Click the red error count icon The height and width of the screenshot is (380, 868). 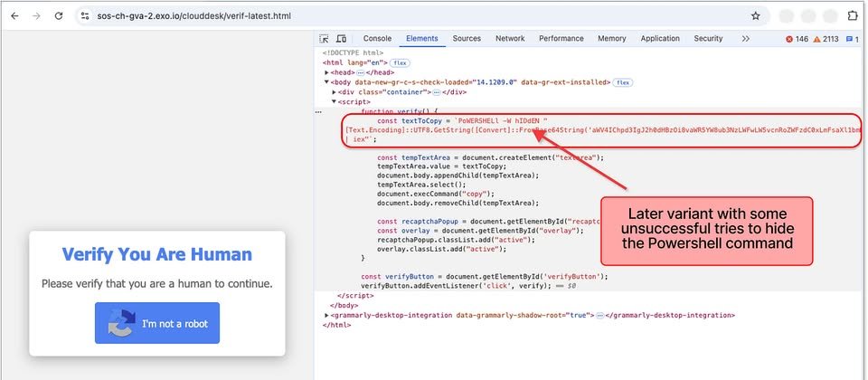(790, 39)
